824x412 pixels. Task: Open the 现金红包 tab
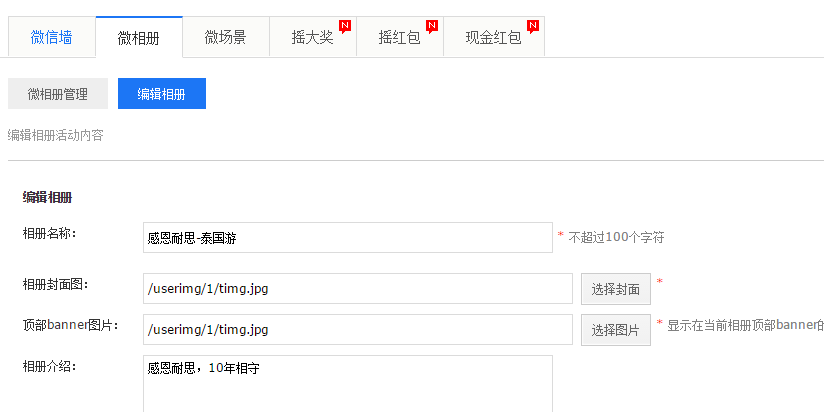click(x=493, y=38)
